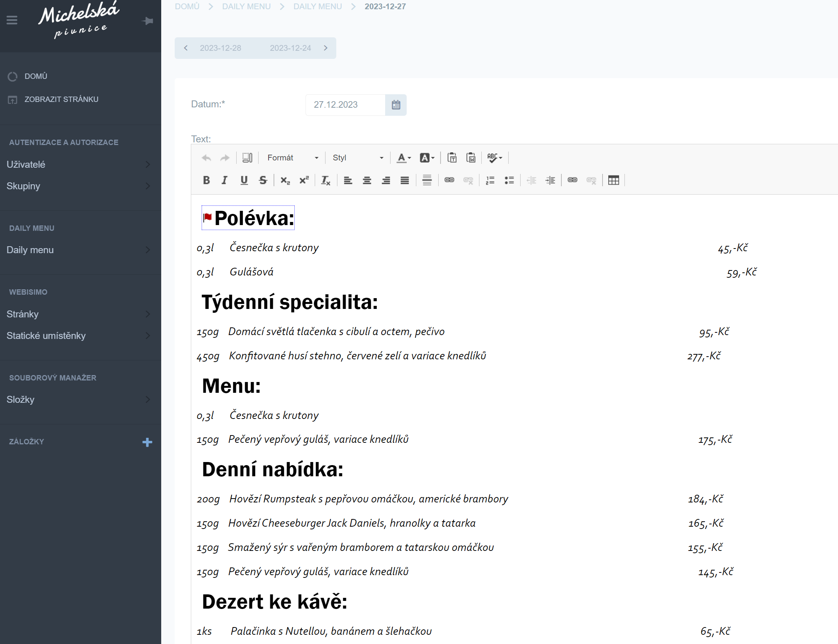Center-align text with toolbar icon
This screenshot has height=644, width=838.
367,180
